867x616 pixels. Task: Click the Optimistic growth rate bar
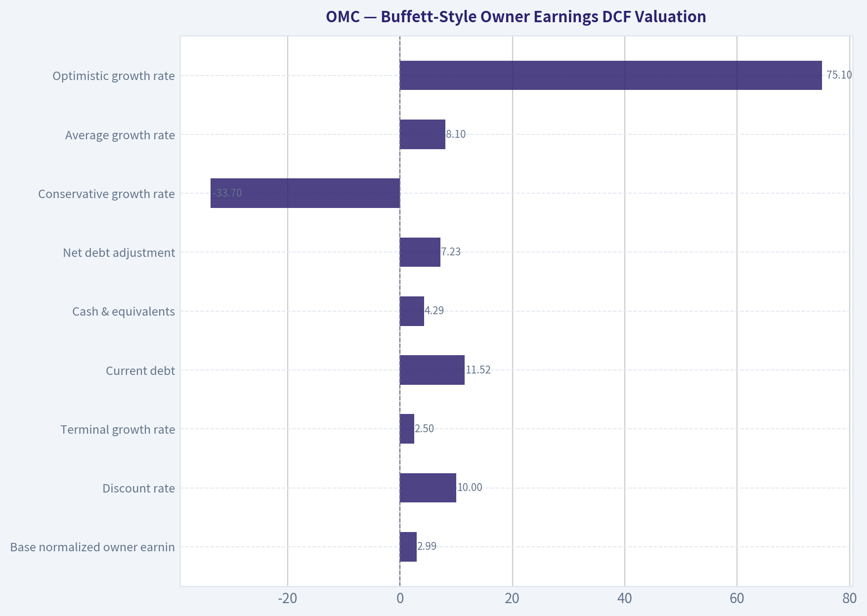pos(611,76)
